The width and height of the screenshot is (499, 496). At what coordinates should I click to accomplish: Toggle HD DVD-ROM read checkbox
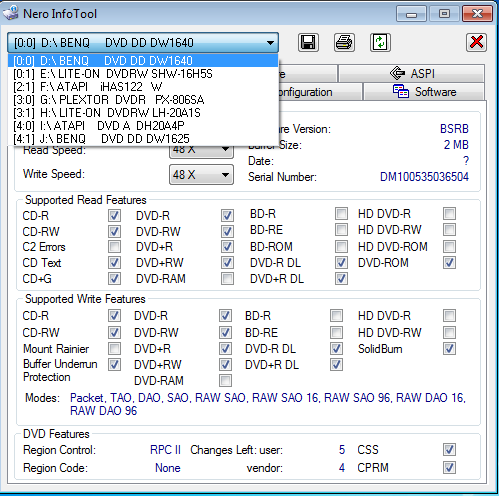click(x=449, y=247)
